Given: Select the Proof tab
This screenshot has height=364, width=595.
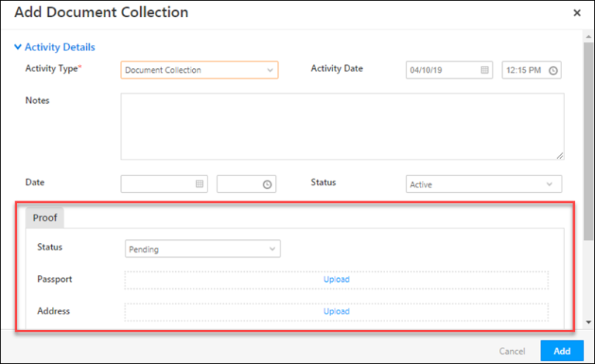Looking at the screenshot, I should 45,218.
